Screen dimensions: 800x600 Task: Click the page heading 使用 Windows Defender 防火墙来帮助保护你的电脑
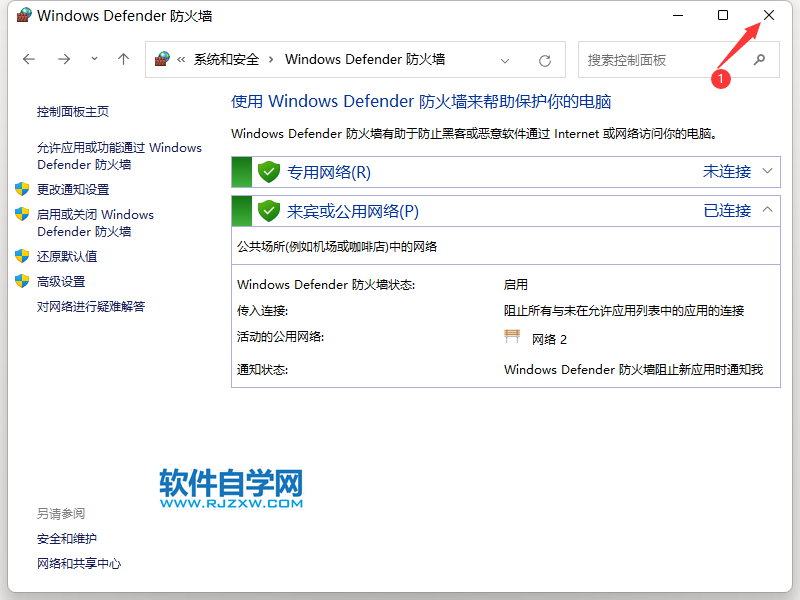pyautogui.click(x=421, y=102)
